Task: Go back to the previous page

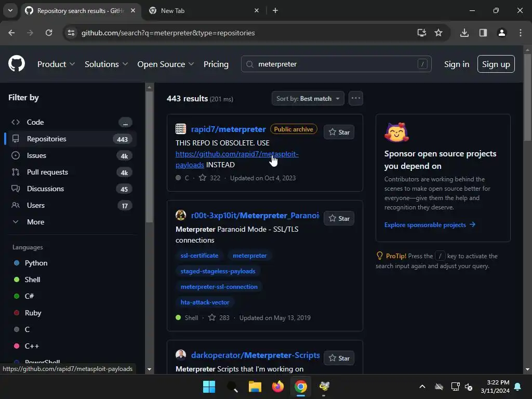Action: (x=11, y=33)
